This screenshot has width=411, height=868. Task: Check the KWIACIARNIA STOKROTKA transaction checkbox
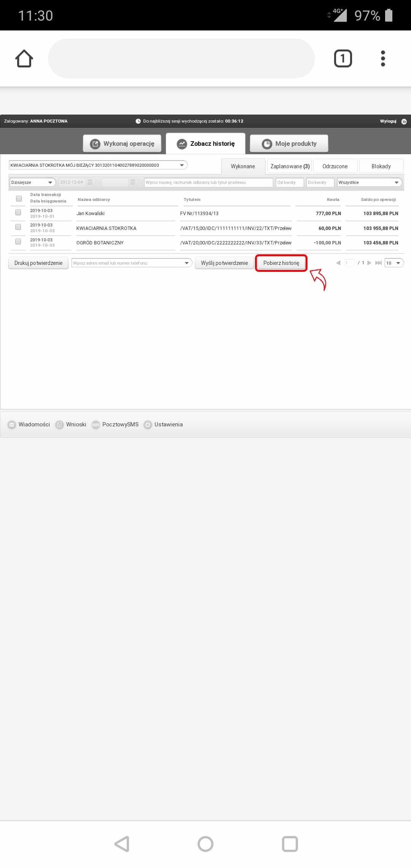click(18, 227)
